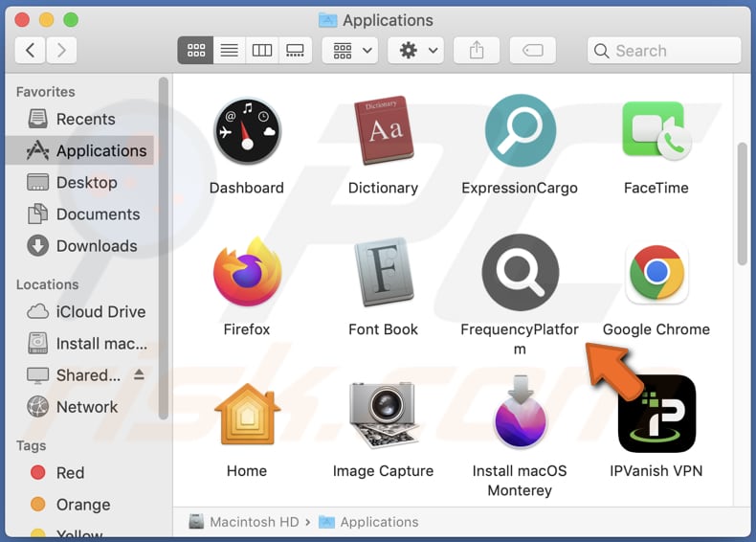This screenshot has width=756, height=542.
Task: Select the Google Chrome app icon
Action: point(656,273)
